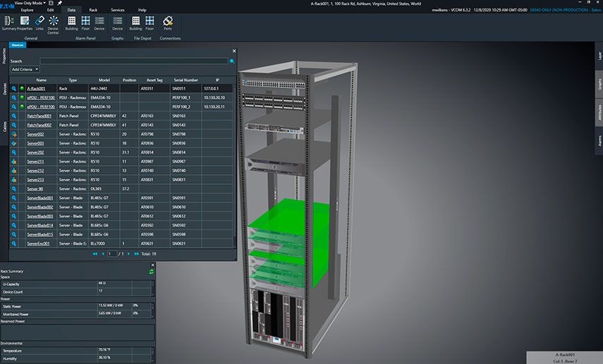Locate PatchPanel001 using its magnifier icon

tap(14, 116)
